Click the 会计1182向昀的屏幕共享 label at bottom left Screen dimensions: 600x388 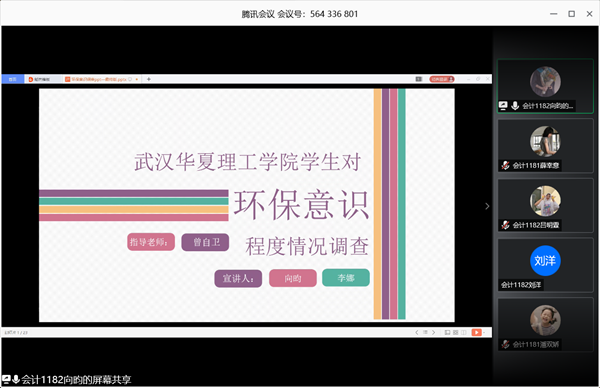77,380
